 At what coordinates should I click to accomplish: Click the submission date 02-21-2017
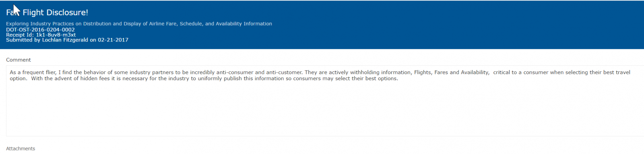tap(113, 40)
